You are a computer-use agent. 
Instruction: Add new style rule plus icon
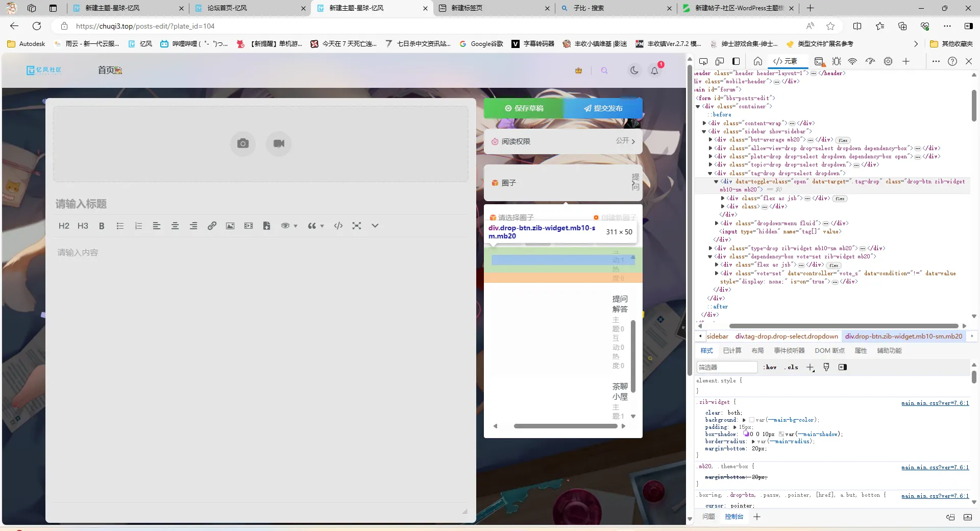tap(810, 368)
